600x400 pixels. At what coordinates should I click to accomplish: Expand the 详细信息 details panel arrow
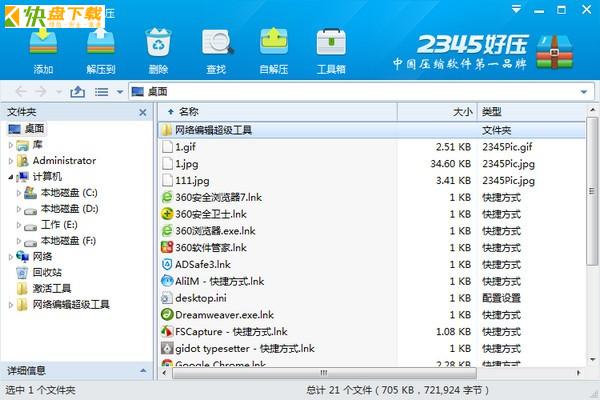click(x=143, y=371)
